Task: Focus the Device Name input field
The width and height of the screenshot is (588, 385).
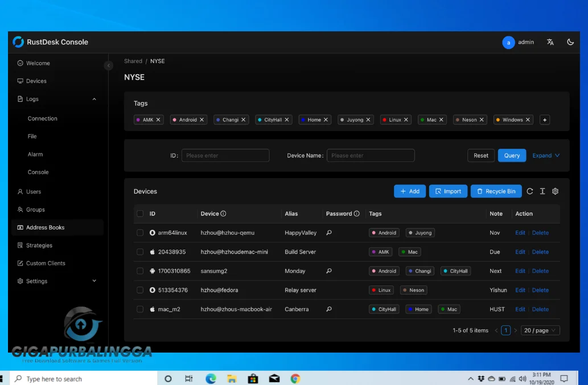Action: click(371, 155)
